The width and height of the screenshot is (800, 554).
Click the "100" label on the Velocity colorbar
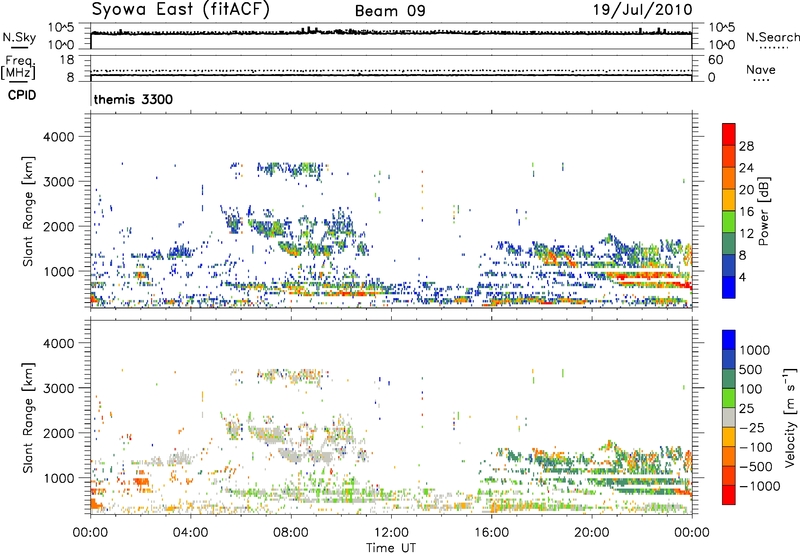click(x=750, y=389)
